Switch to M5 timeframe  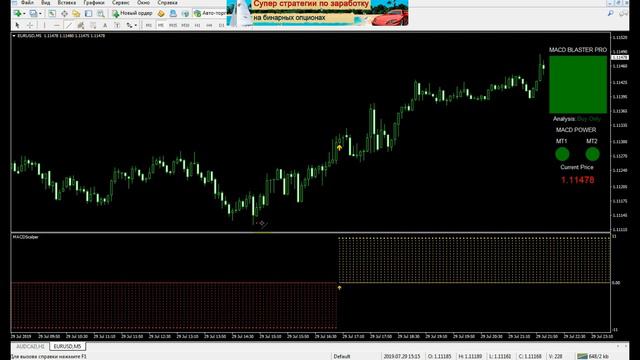[161, 25]
